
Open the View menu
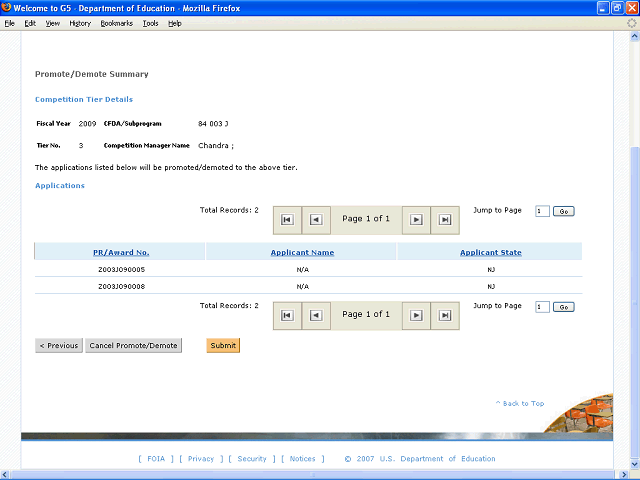click(x=53, y=23)
